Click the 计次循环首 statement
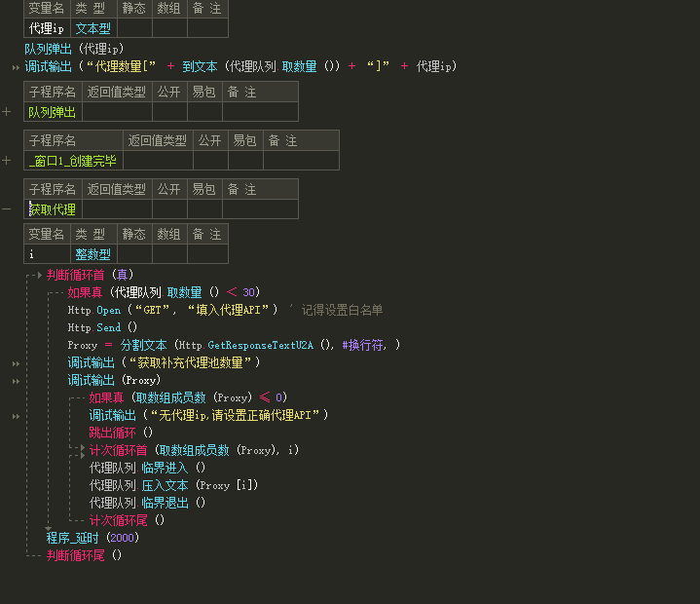 119,450
